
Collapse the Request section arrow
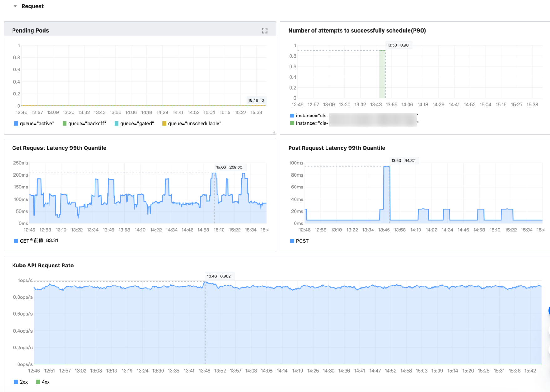coord(15,6)
